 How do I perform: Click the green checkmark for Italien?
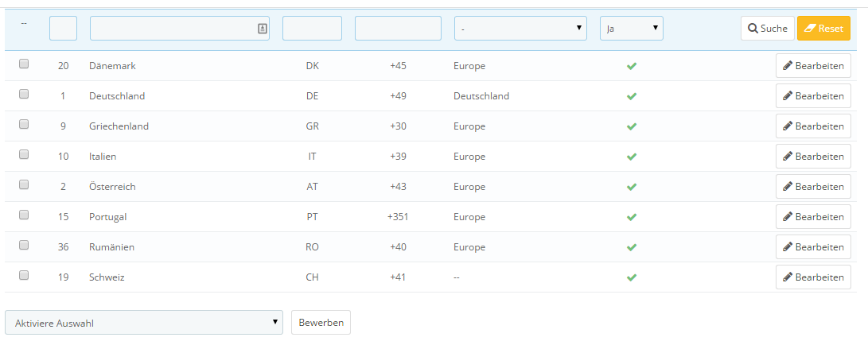pos(632,157)
